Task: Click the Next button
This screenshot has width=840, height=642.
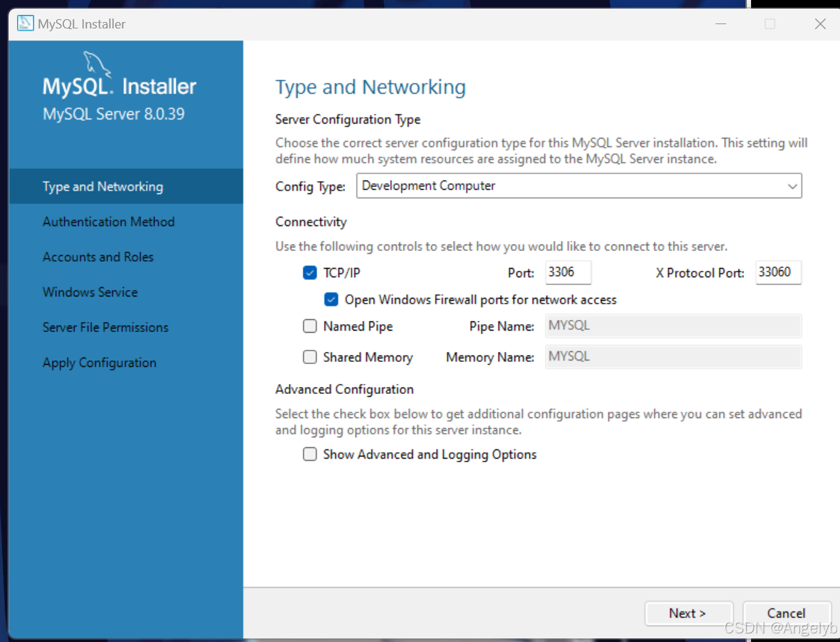Action: coord(688,613)
